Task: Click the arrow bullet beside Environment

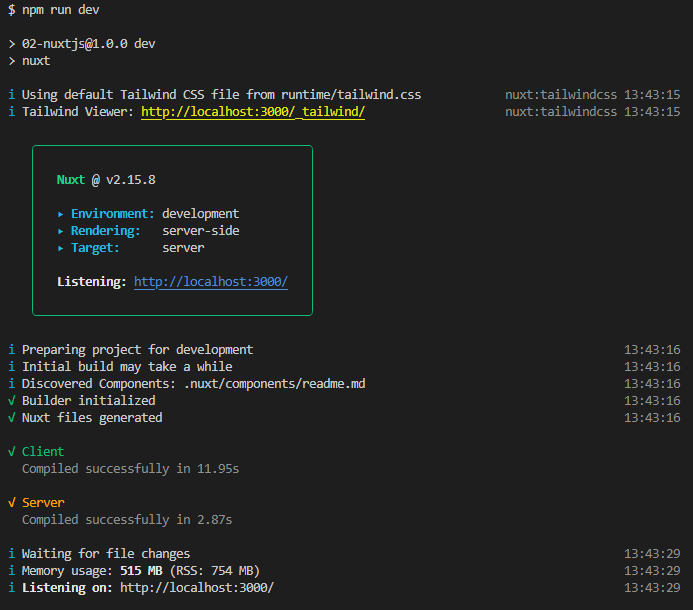Action: click(x=61, y=214)
